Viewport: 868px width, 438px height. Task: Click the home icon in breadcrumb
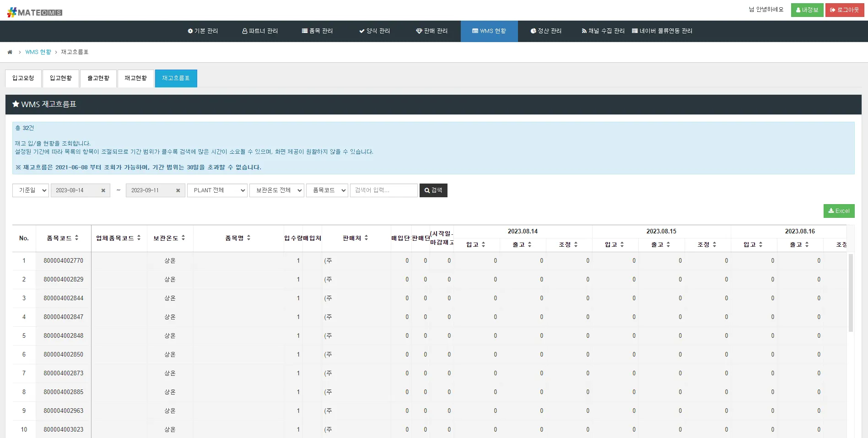[x=10, y=52]
